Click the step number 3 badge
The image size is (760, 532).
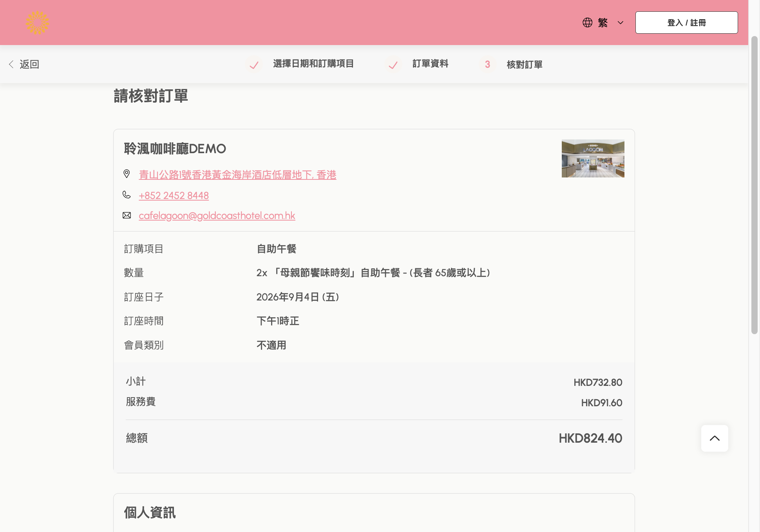487,64
